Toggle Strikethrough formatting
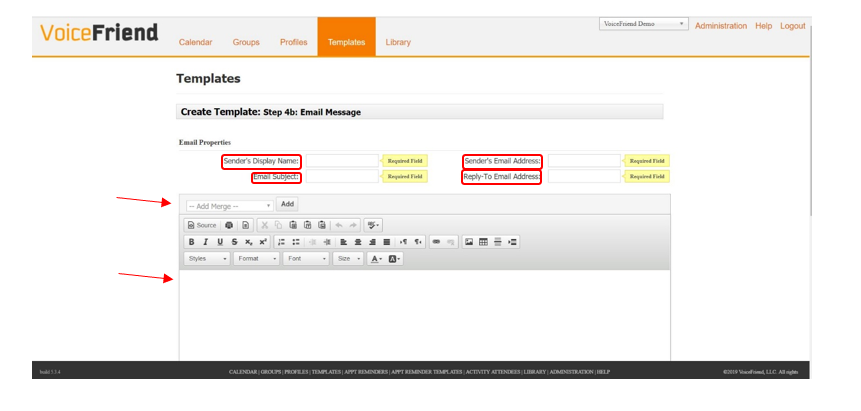861x411 pixels. pos(234,242)
